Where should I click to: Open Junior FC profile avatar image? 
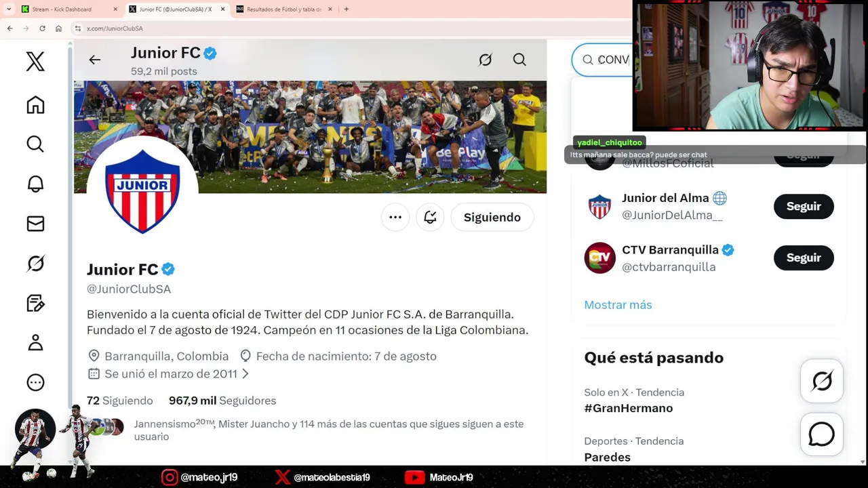click(142, 192)
